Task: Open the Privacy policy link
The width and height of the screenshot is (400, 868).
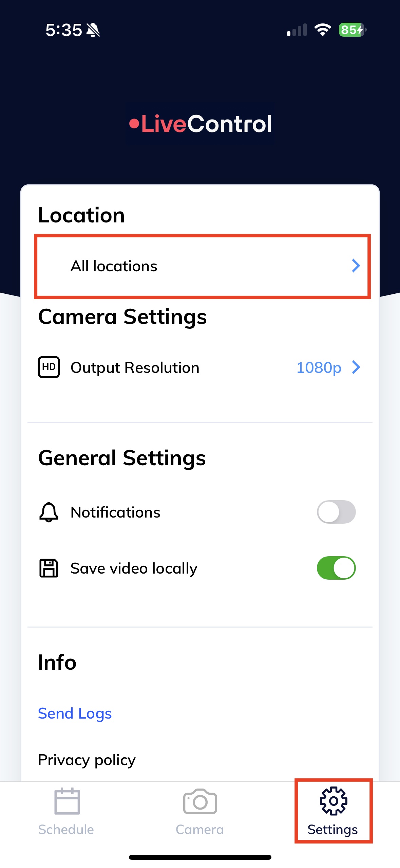Action: pyautogui.click(x=87, y=760)
